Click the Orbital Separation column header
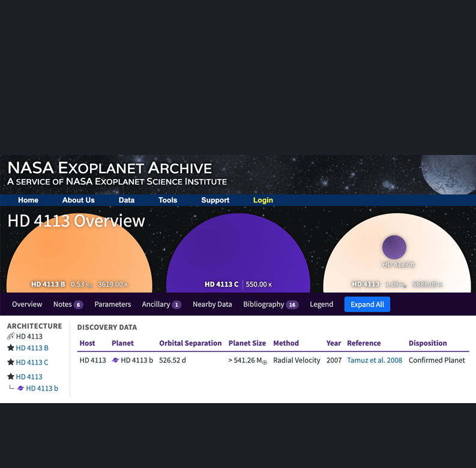Screen dimensions: 476x468 tap(190, 343)
